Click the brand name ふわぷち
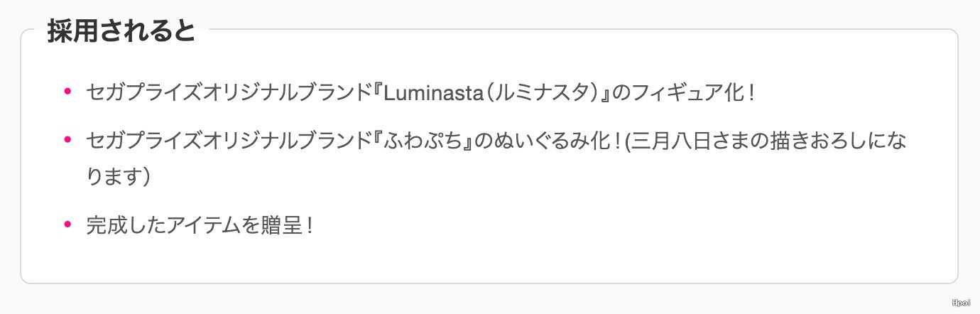Image resolution: width=980 pixels, height=314 pixels. coord(417,140)
